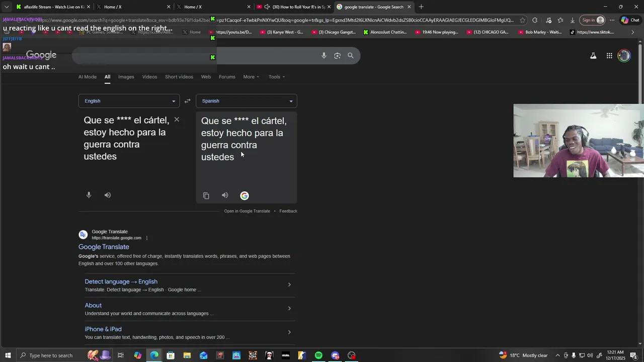Listen to the Spanish translation audio
Viewport: 644px width, 362px height.
pyautogui.click(x=225, y=196)
